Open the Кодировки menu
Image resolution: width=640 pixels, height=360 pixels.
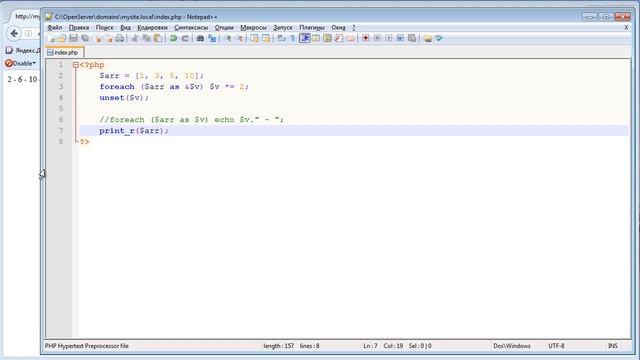pos(152,27)
